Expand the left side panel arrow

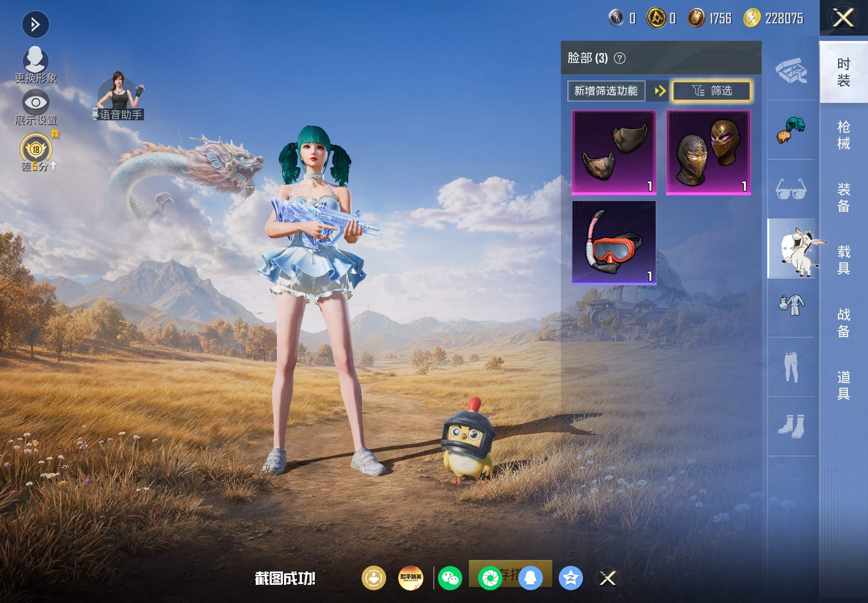[36, 25]
